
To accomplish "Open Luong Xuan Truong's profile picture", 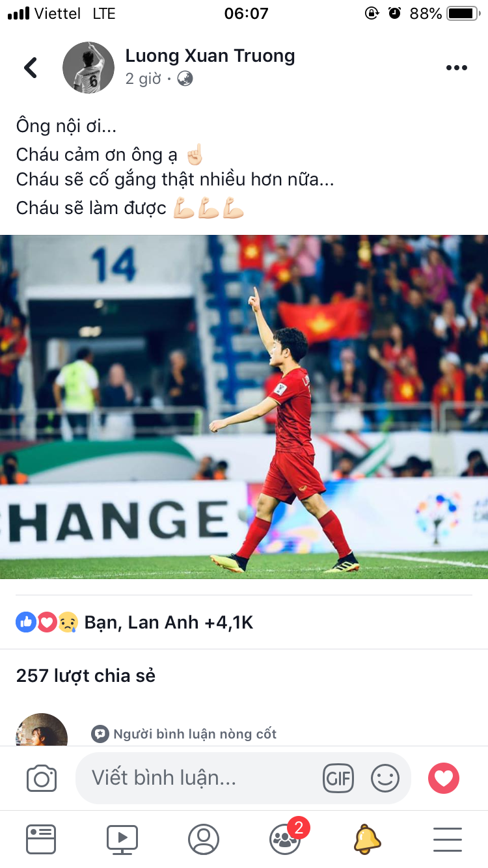I will pyautogui.click(x=88, y=68).
